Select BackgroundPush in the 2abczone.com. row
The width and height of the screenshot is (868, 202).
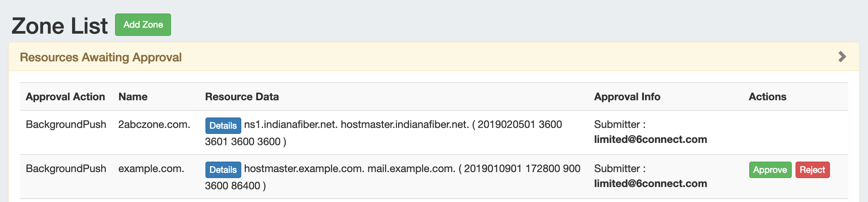[66, 125]
